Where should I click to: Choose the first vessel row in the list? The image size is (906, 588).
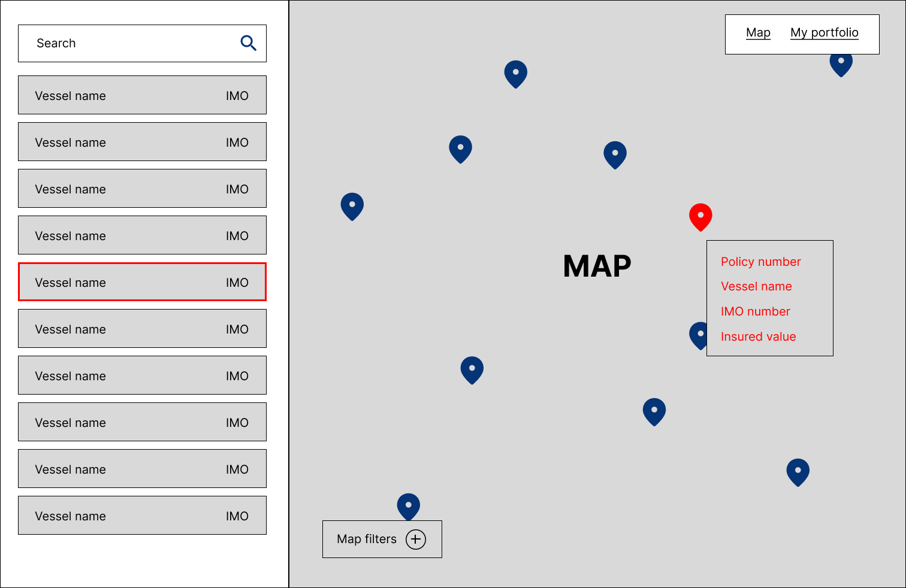click(142, 95)
